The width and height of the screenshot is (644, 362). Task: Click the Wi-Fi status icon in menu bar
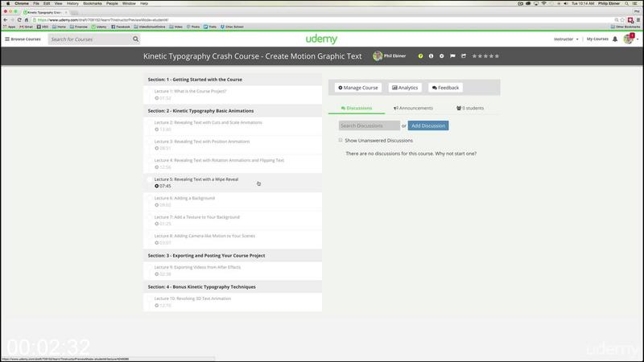(x=544, y=3)
